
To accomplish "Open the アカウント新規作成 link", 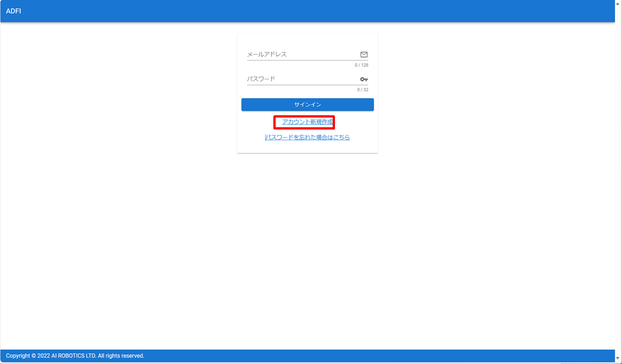I will tap(308, 122).
